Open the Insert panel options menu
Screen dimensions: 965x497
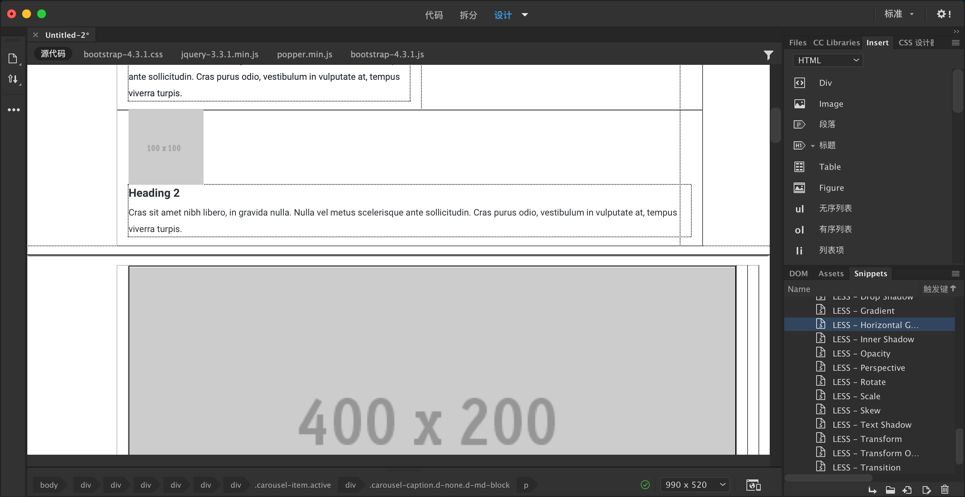955,42
